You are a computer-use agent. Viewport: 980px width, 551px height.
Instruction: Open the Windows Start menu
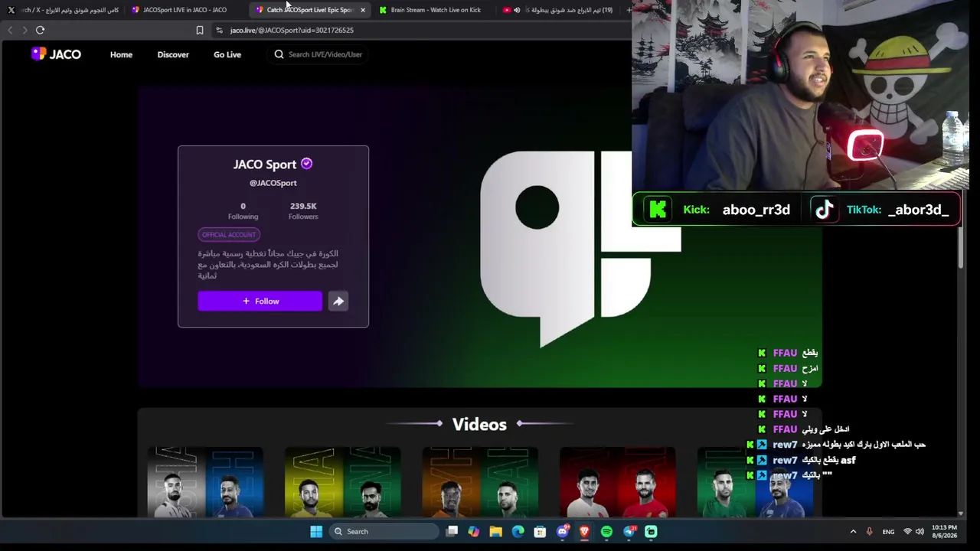(x=316, y=532)
